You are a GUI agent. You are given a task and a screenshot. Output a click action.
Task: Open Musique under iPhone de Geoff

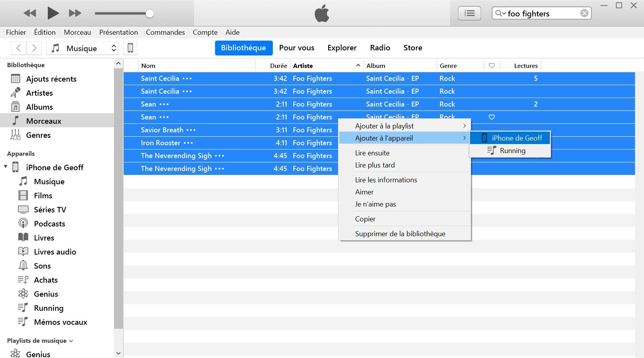[49, 182]
